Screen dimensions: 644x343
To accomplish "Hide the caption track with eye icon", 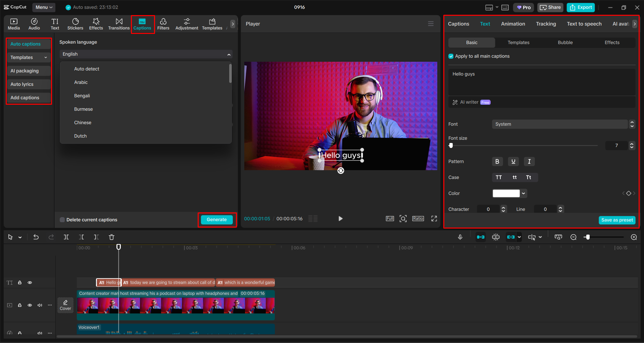I will 30,283.
